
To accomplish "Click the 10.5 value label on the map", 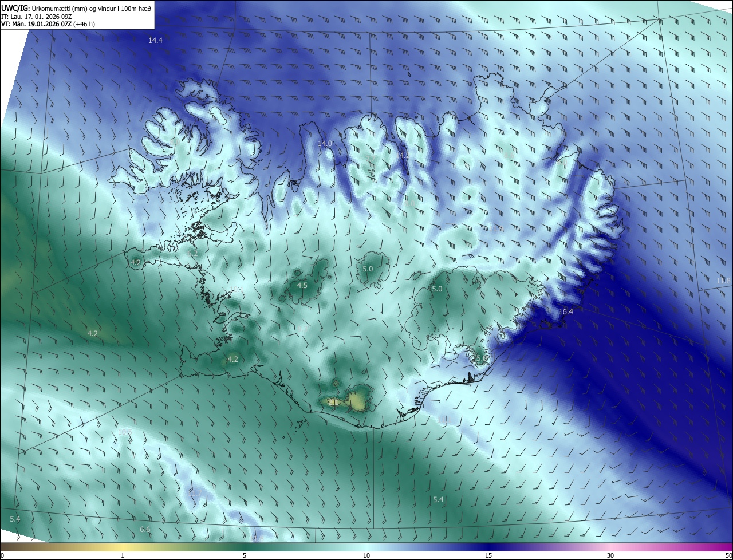I will coord(124,432).
